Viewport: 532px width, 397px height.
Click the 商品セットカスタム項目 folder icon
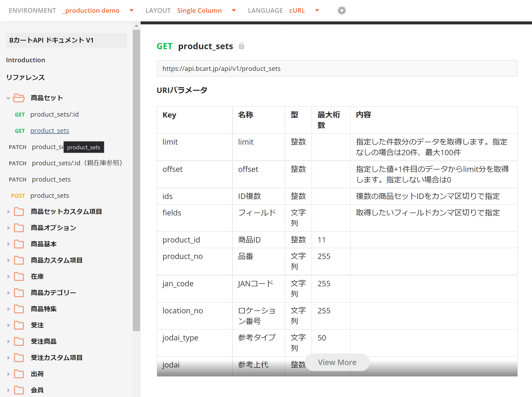coord(19,212)
